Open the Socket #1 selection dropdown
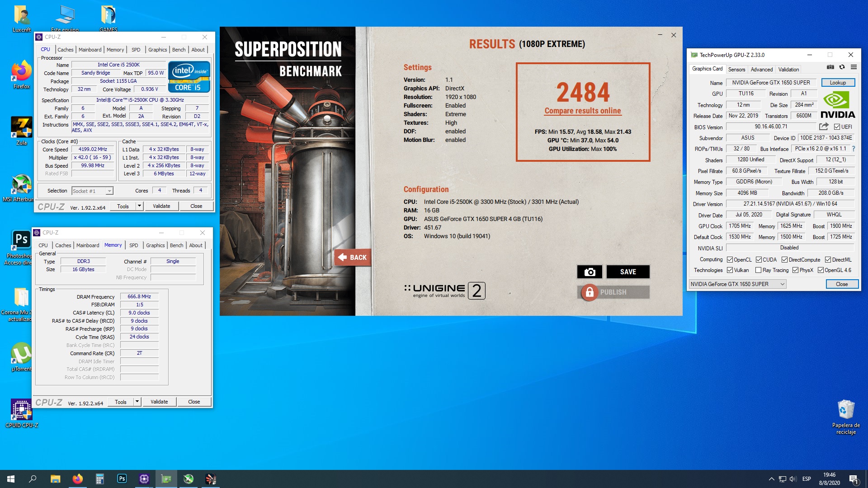 (x=92, y=191)
